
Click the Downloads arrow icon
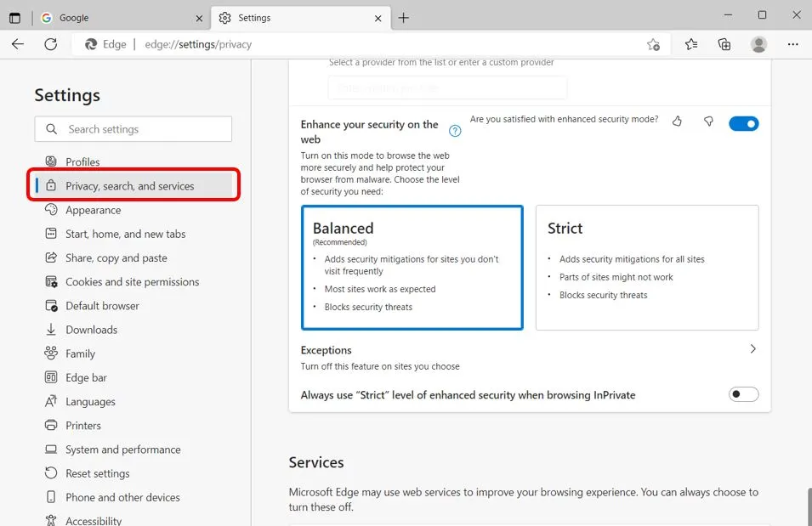coord(51,329)
